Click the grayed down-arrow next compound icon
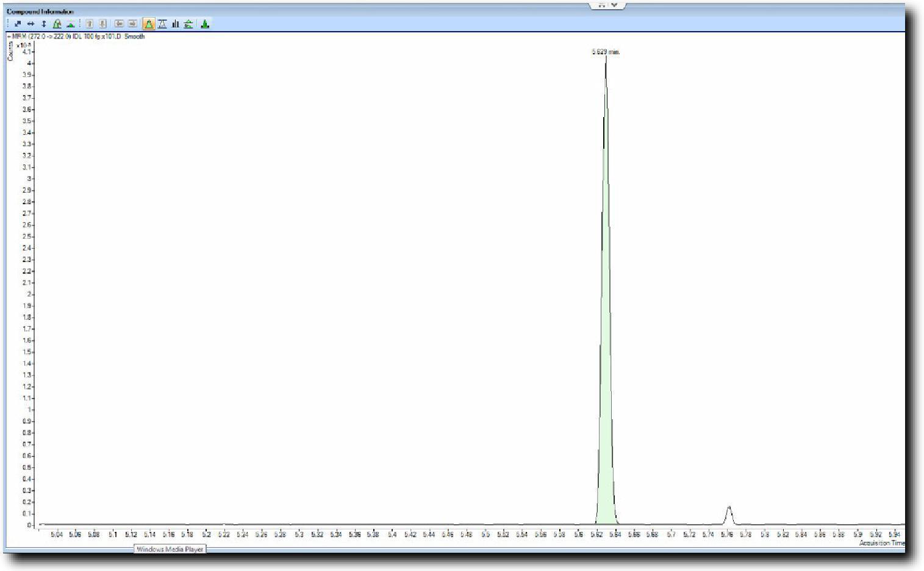This screenshot has width=924, height=571. 102,24
